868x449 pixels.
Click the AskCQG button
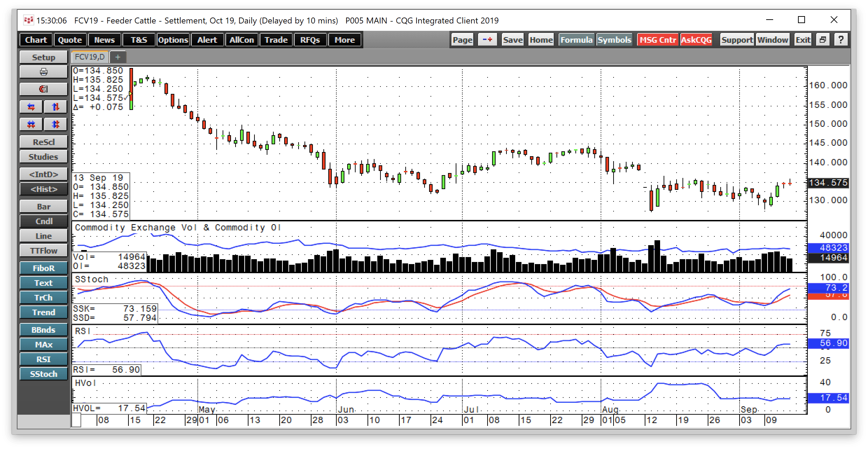[x=696, y=40]
